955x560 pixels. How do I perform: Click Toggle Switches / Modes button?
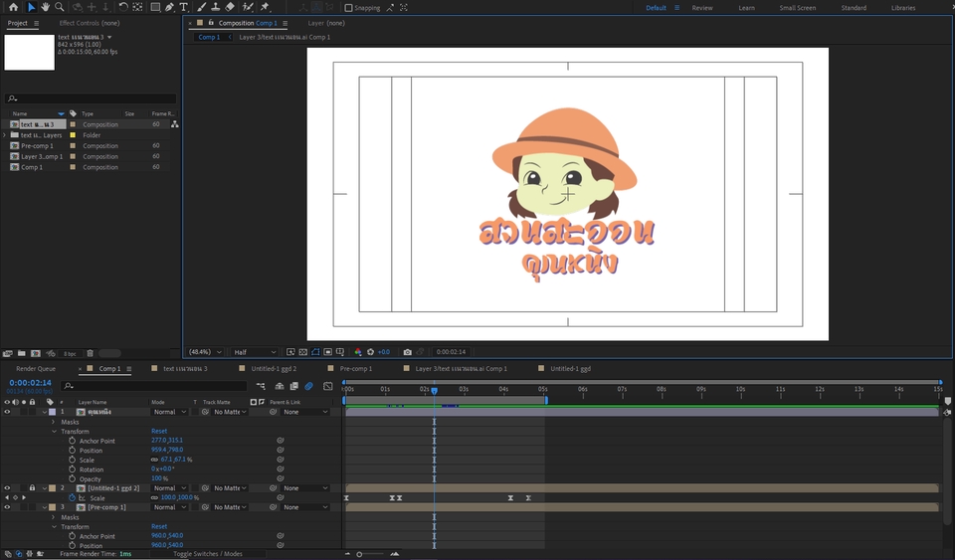pos(208,554)
